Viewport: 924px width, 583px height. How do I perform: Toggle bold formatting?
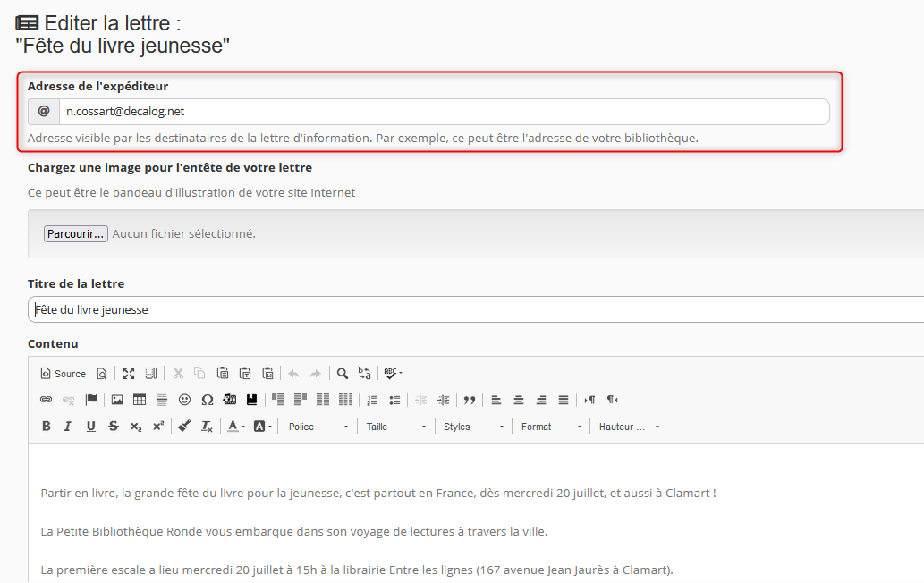pos(47,427)
